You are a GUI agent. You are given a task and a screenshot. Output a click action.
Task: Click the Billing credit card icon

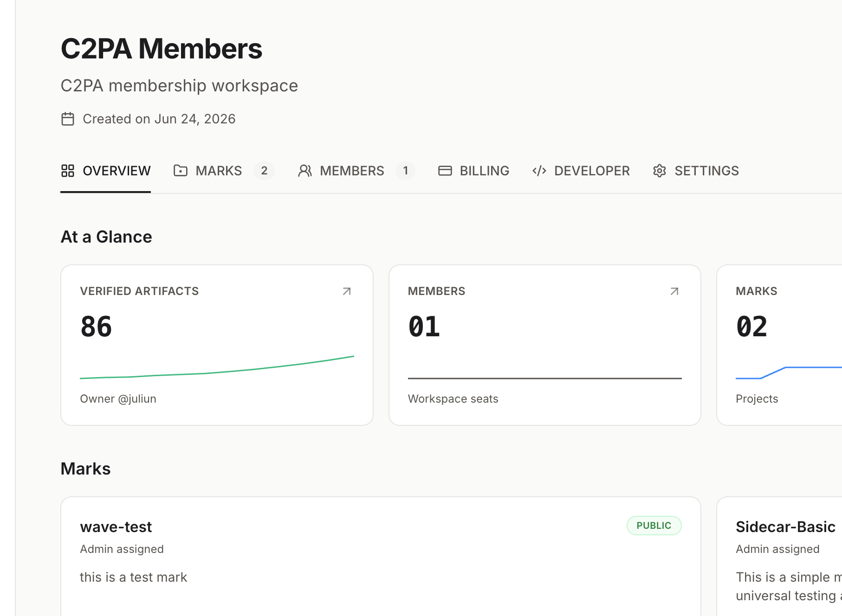pos(445,171)
